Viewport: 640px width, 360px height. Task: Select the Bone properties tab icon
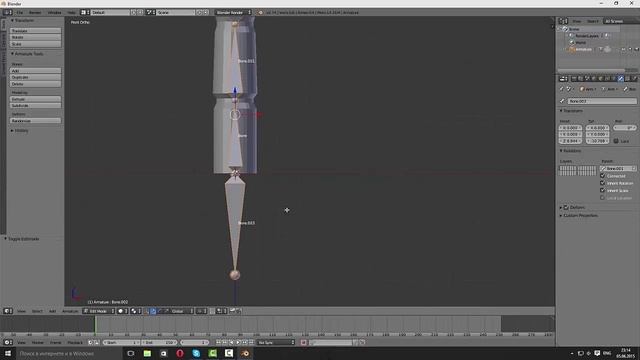point(621,78)
